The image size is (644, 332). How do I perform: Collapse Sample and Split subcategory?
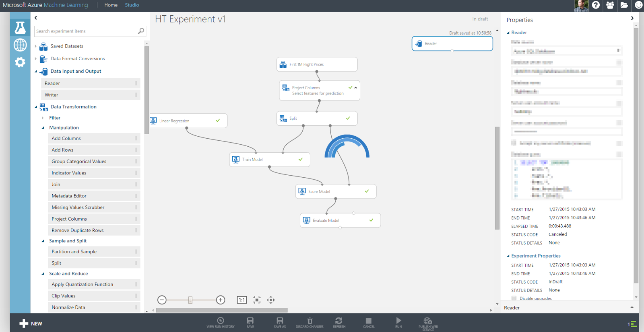[x=43, y=241]
